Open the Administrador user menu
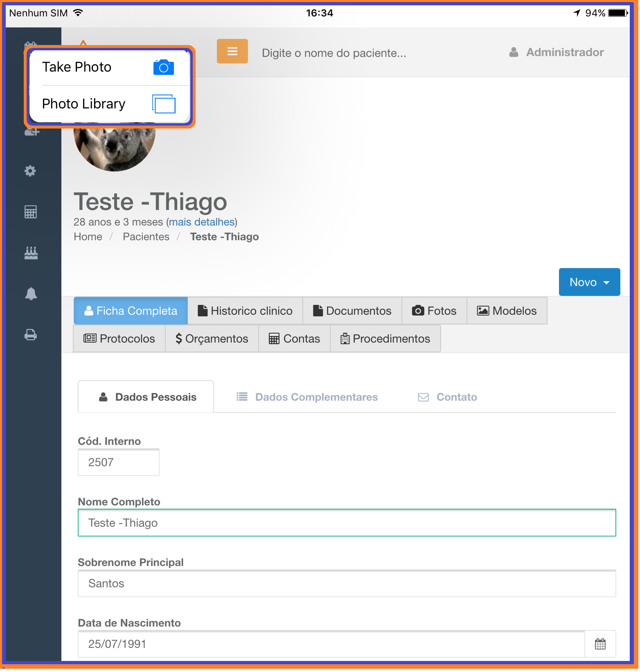 (557, 52)
